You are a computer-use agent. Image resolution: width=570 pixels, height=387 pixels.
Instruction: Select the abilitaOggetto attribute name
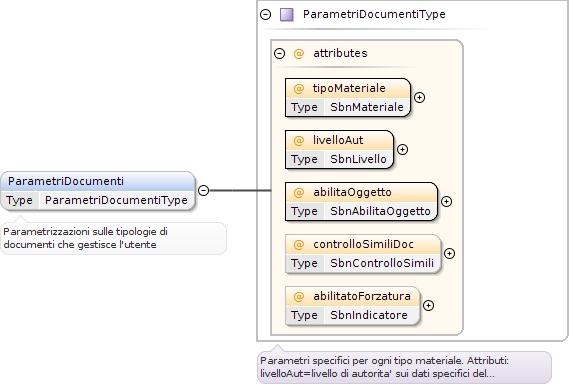coord(352,192)
